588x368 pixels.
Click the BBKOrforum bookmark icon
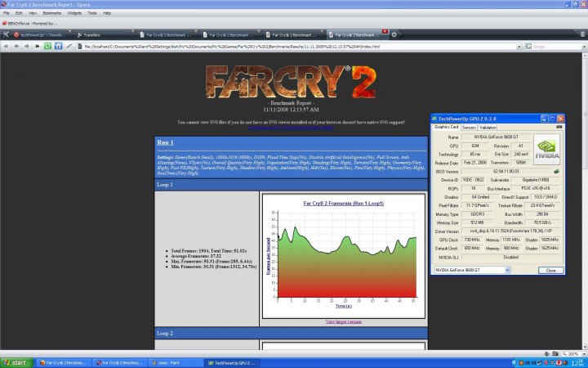coord(5,23)
